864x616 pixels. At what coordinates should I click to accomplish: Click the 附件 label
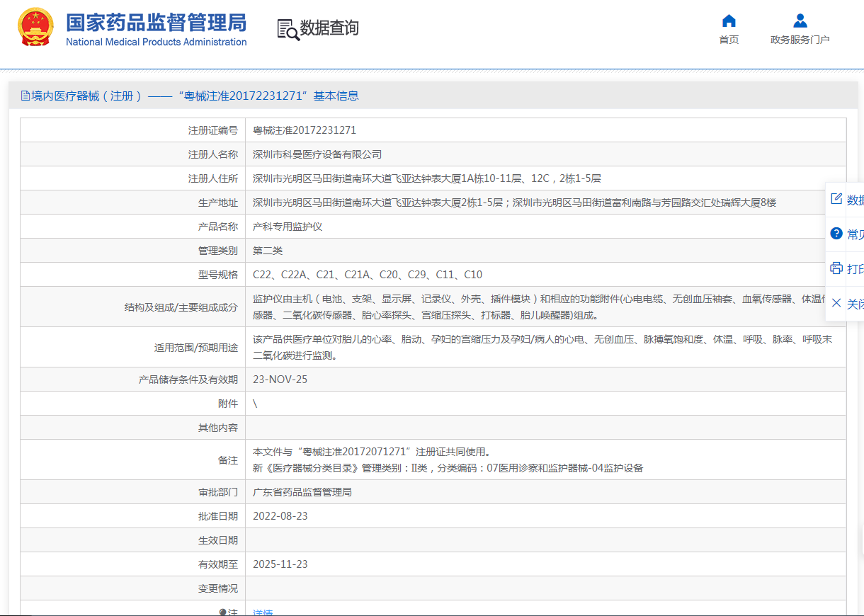click(228, 404)
